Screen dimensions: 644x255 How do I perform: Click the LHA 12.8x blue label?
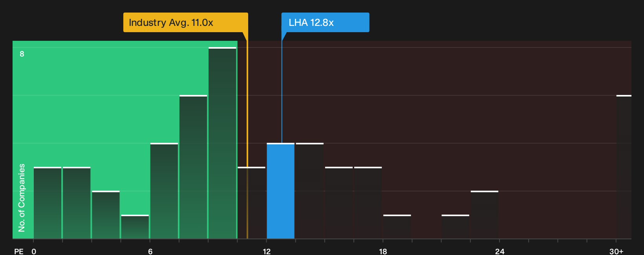325,22
